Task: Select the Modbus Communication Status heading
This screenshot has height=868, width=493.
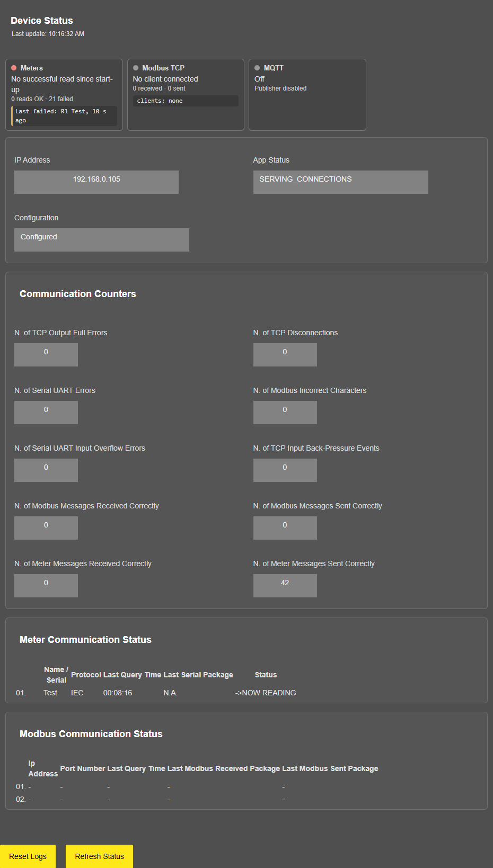Action: point(91,734)
